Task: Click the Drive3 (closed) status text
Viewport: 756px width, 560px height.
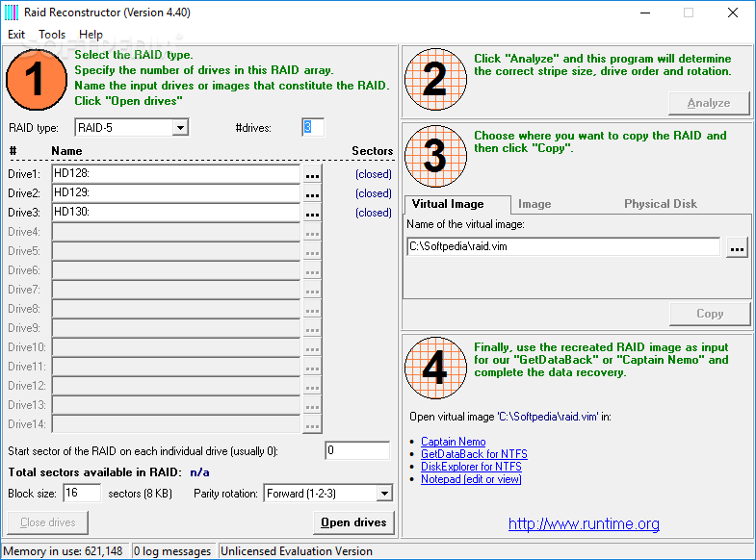Action: [x=373, y=213]
